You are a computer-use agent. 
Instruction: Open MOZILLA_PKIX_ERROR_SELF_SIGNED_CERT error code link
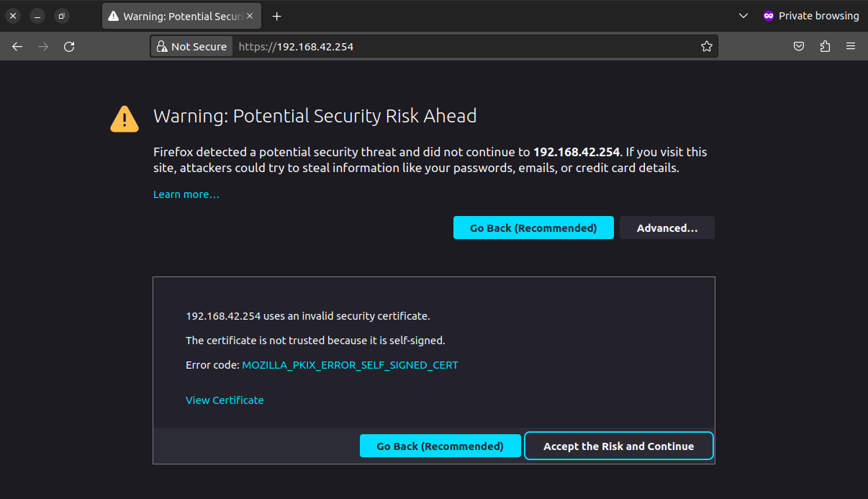click(350, 365)
